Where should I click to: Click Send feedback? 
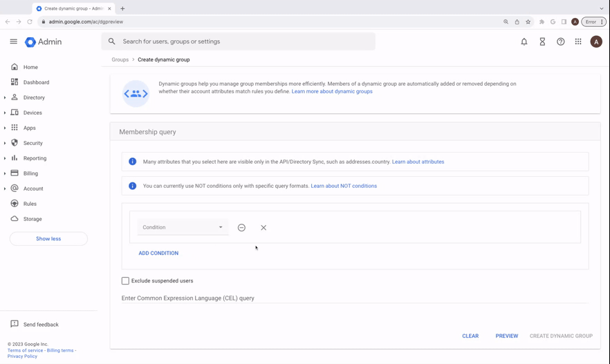[41, 325]
